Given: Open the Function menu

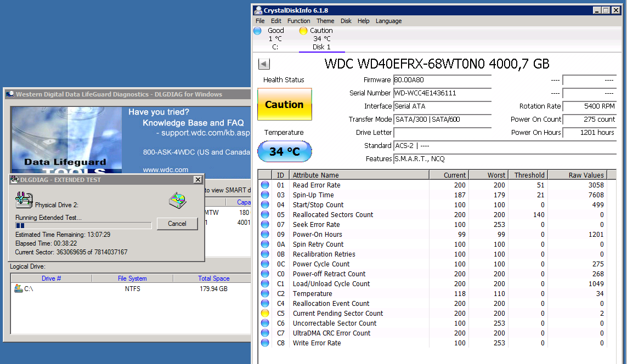Looking at the screenshot, I should [299, 21].
